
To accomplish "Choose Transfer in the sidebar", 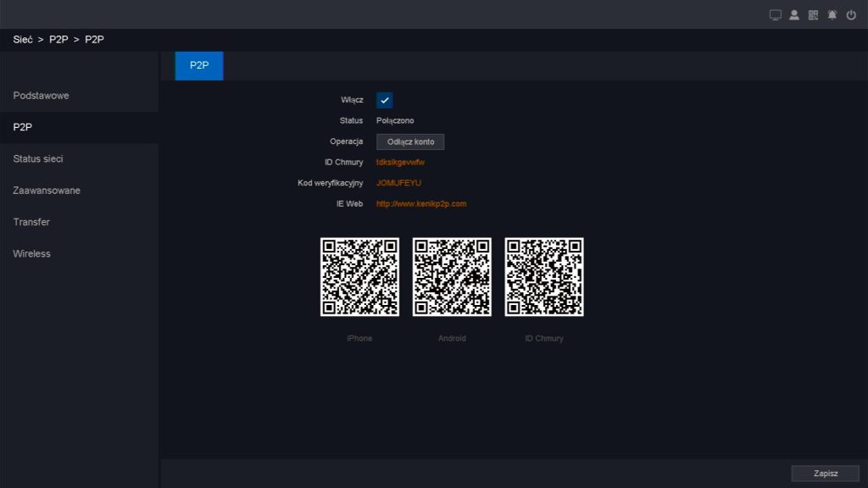I will [31, 222].
